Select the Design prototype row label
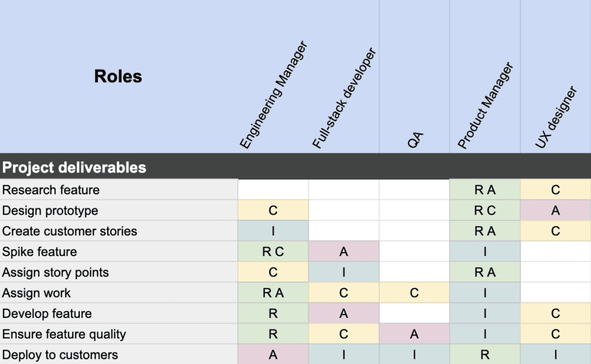Viewport: 591px width, 364px height. pos(50,211)
